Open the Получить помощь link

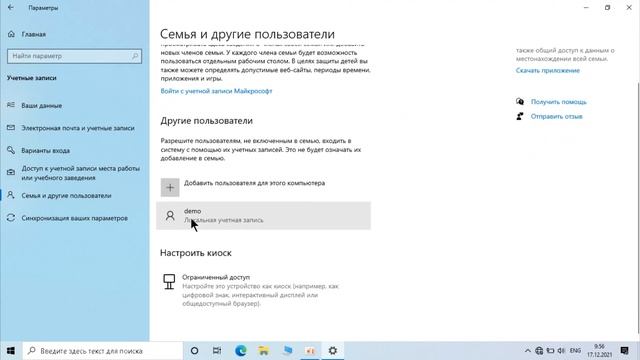pyautogui.click(x=558, y=102)
